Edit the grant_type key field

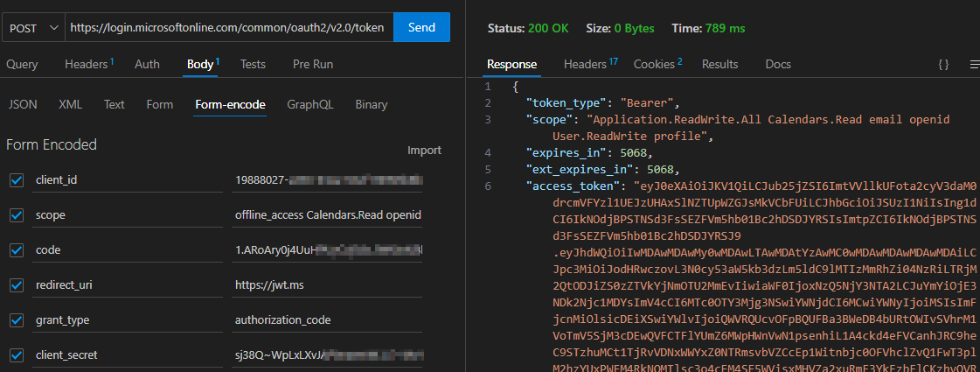pyautogui.click(x=127, y=320)
